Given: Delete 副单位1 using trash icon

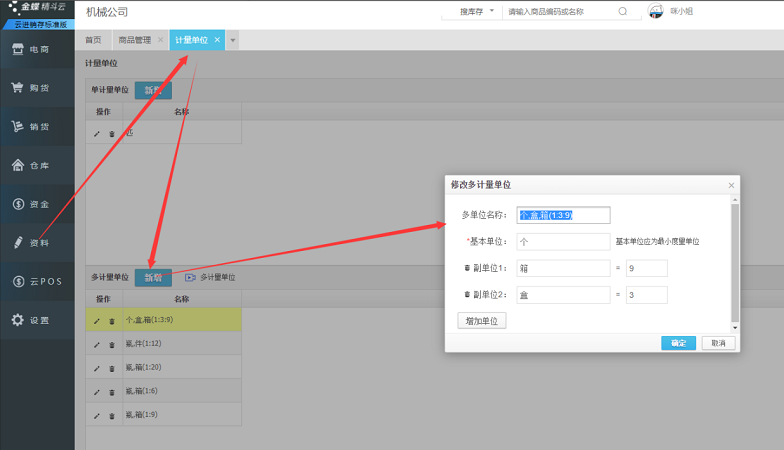Looking at the screenshot, I should click(467, 268).
